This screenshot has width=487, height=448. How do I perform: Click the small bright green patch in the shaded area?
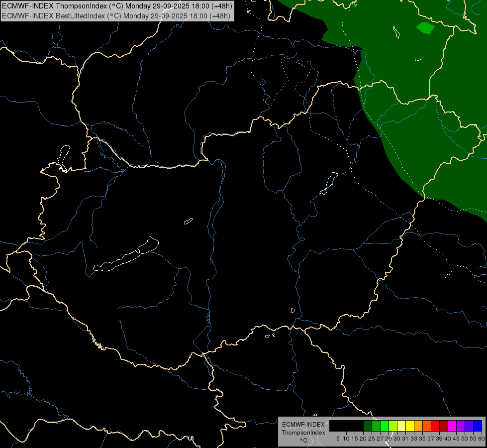coord(425,28)
